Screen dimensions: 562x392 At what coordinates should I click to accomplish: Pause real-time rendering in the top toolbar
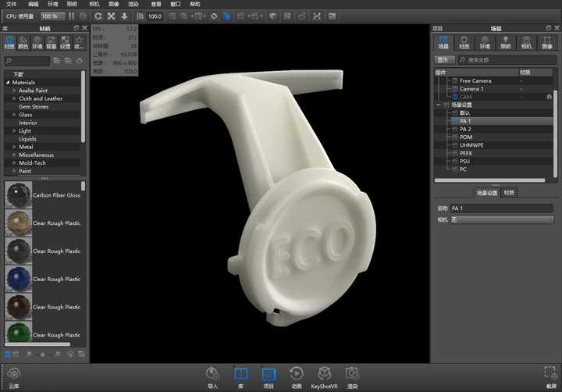click(72, 16)
